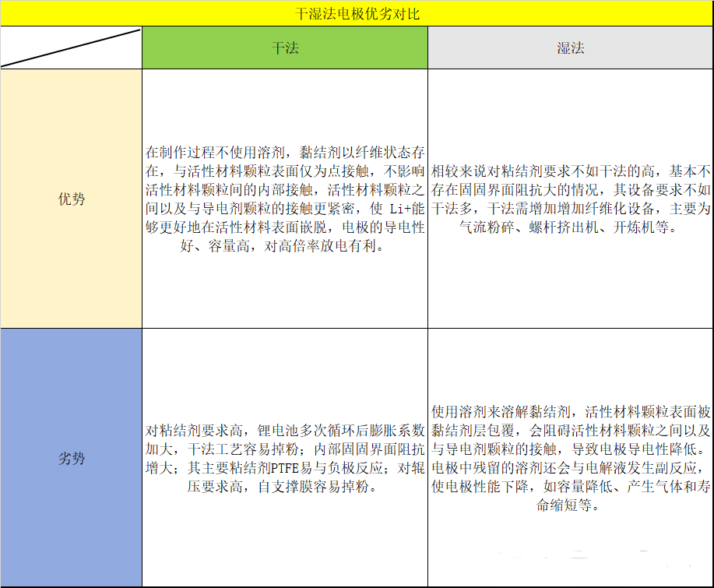Click the final line ending 命缩短等

570,505
